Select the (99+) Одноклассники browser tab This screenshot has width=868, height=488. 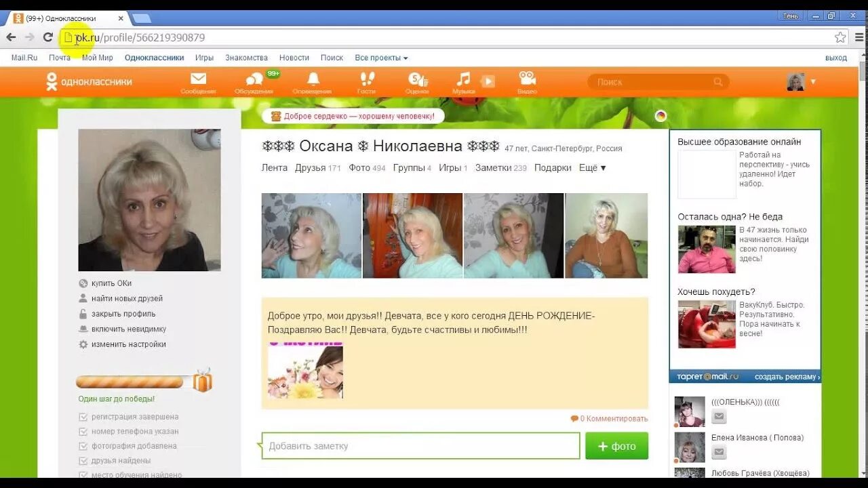[68, 18]
